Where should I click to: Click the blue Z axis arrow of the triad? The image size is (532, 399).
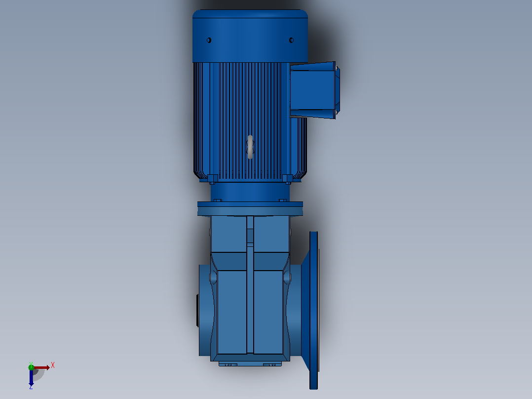(31, 377)
